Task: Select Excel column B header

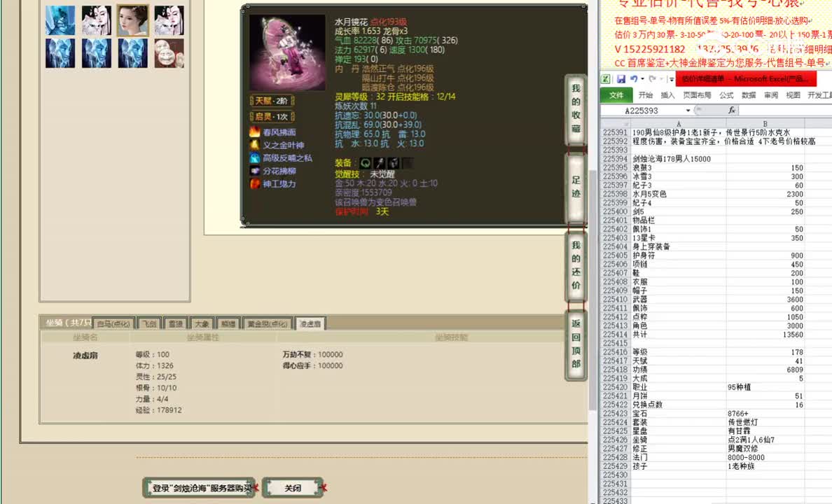Action: (765, 124)
